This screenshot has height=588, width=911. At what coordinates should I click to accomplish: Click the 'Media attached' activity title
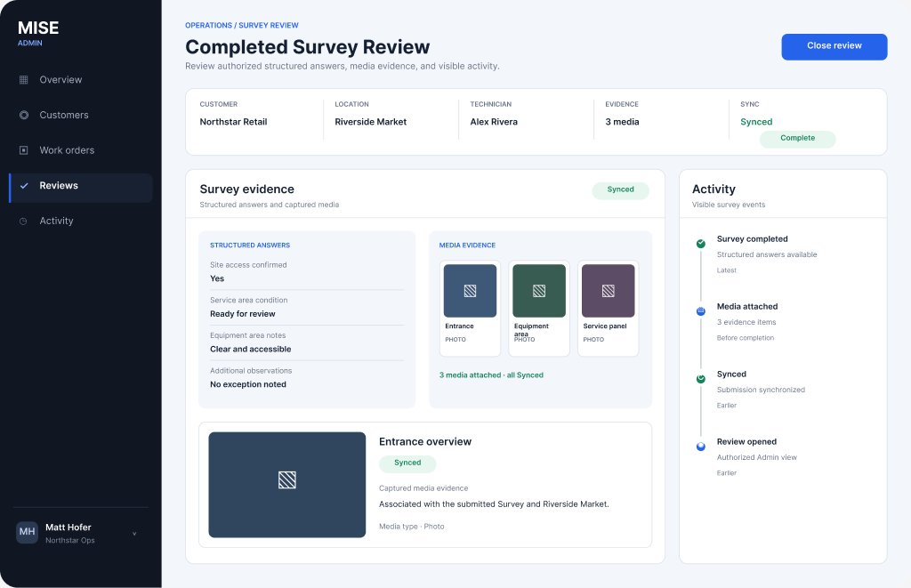tap(747, 307)
